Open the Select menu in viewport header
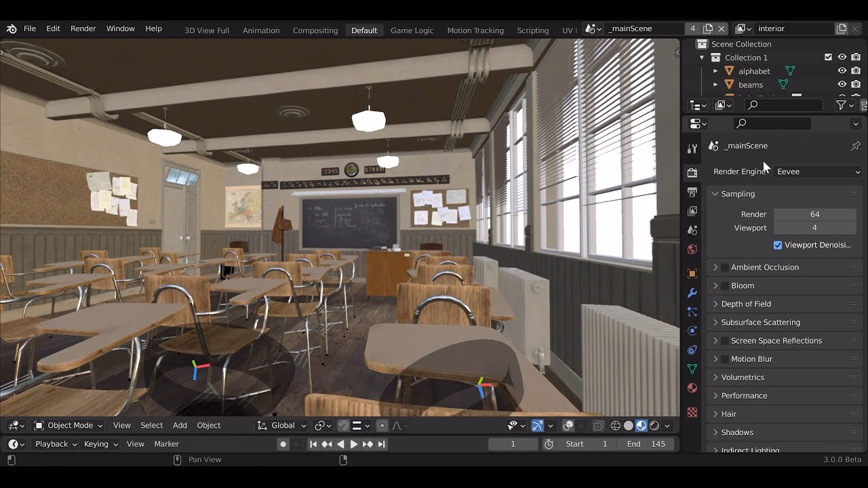 tap(151, 426)
